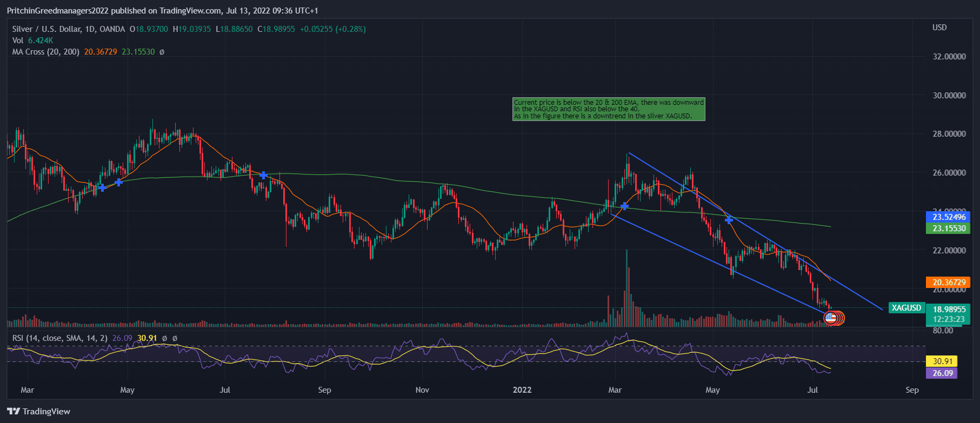The width and height of the screenshot is (980, 423).
Task: Click the purple 26.09 RSI axis label
Action: (942, 373)
